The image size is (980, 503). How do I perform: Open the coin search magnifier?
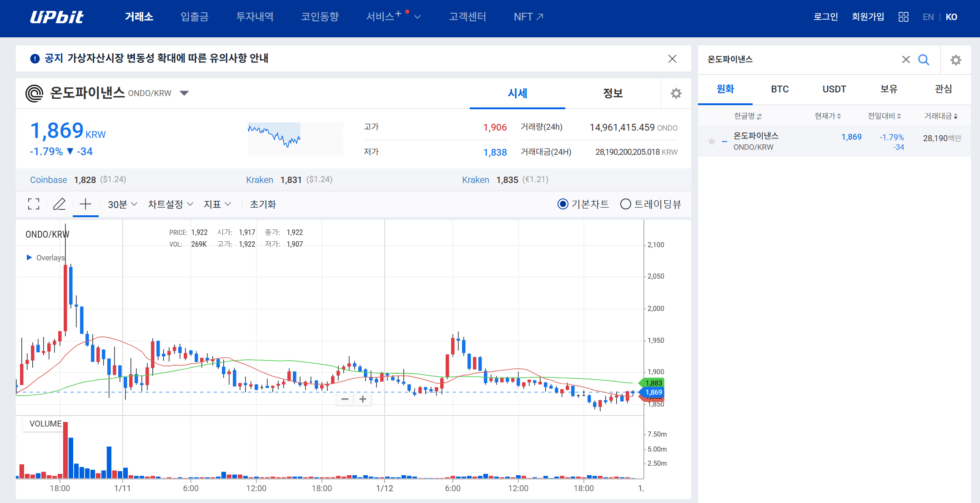(924, 59)
